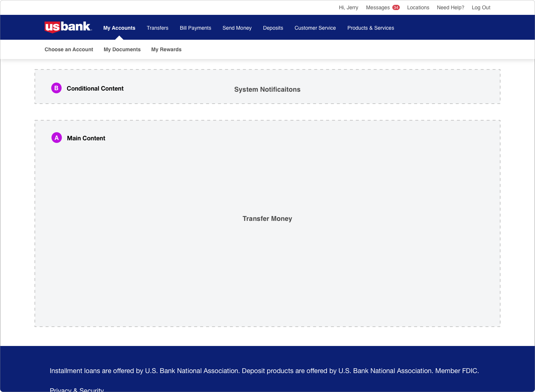This screenshot has width=535, height=392.
Task: Open the My Rewards tab
Action: pos(166,49)
